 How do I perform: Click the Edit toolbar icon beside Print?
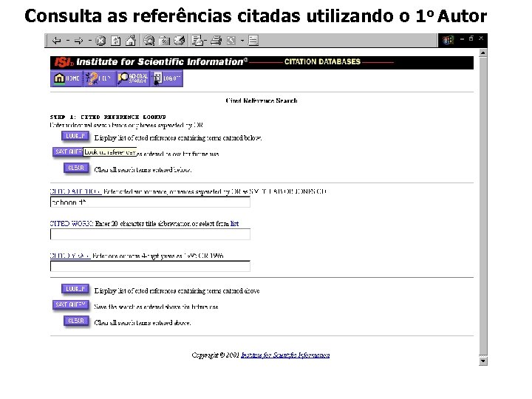point(231,41)
